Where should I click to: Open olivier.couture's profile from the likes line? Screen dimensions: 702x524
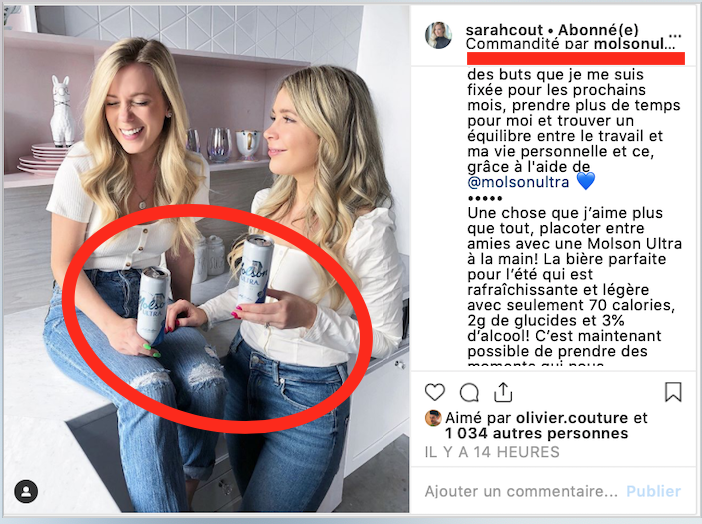coord(572,418)
